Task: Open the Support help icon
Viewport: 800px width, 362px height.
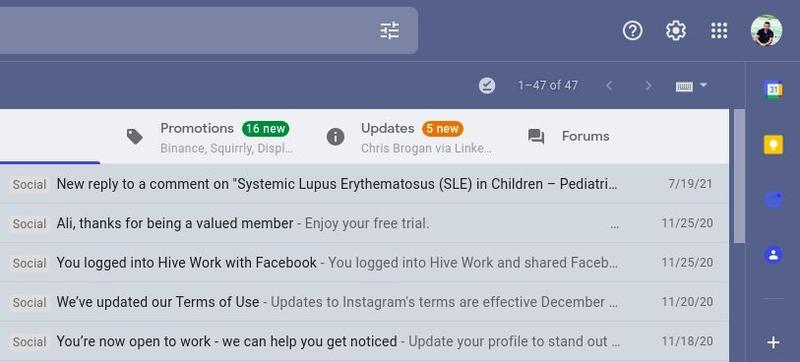Action: point(633,31)
